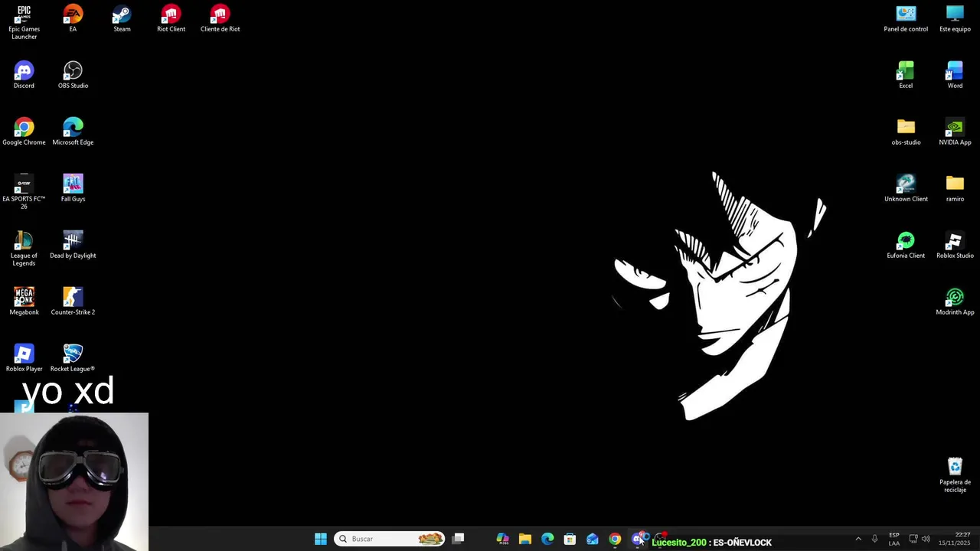Select the Panel de control icon

point(906,19)
